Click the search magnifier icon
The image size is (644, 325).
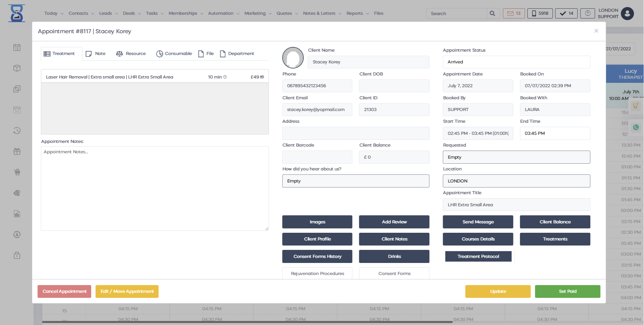pos(492,13)
